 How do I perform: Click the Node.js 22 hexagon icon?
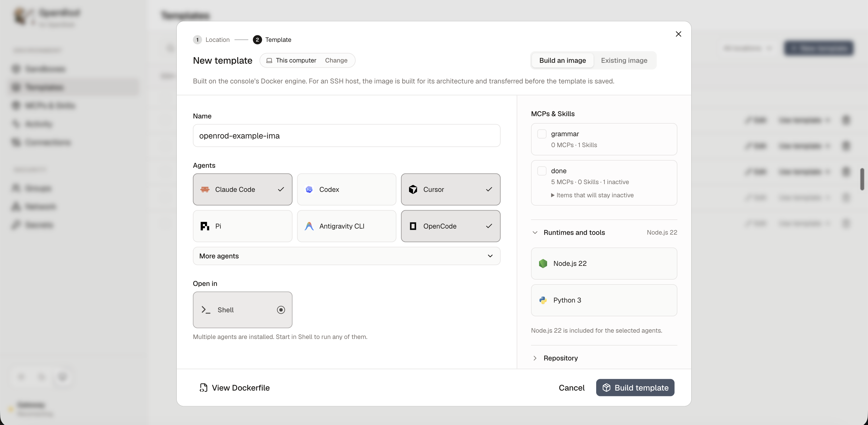543,263
